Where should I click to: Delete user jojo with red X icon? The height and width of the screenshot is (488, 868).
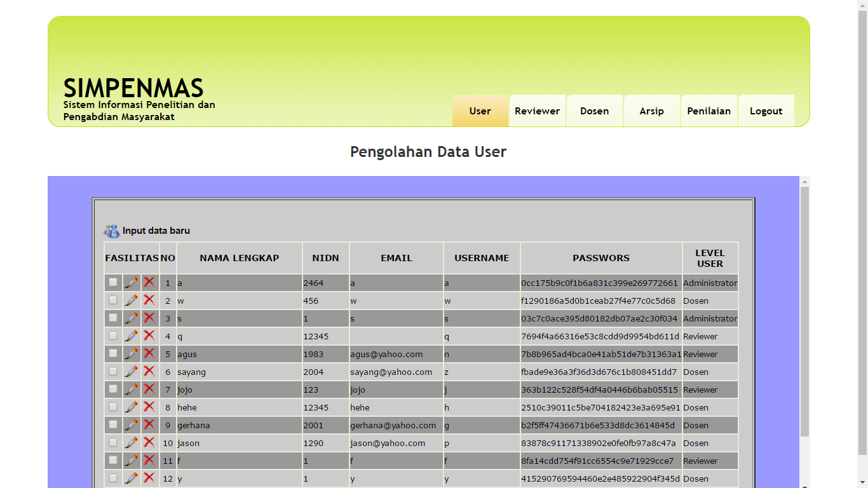(149, 390)
